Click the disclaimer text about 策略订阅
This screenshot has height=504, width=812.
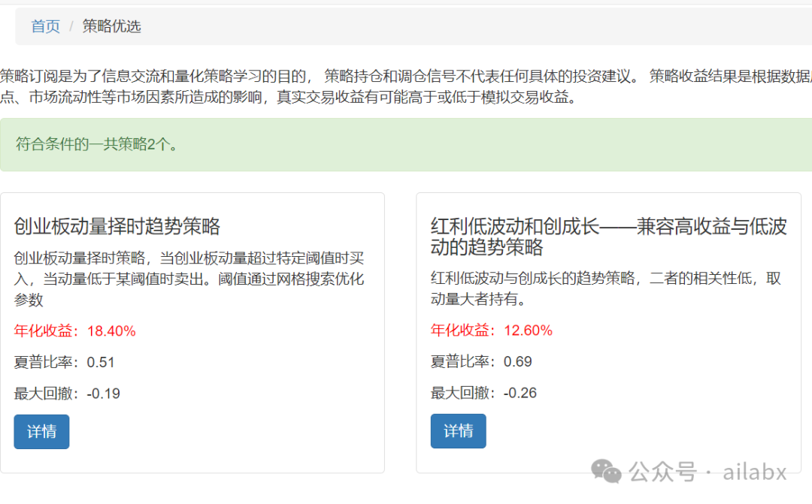click(301, 85)
